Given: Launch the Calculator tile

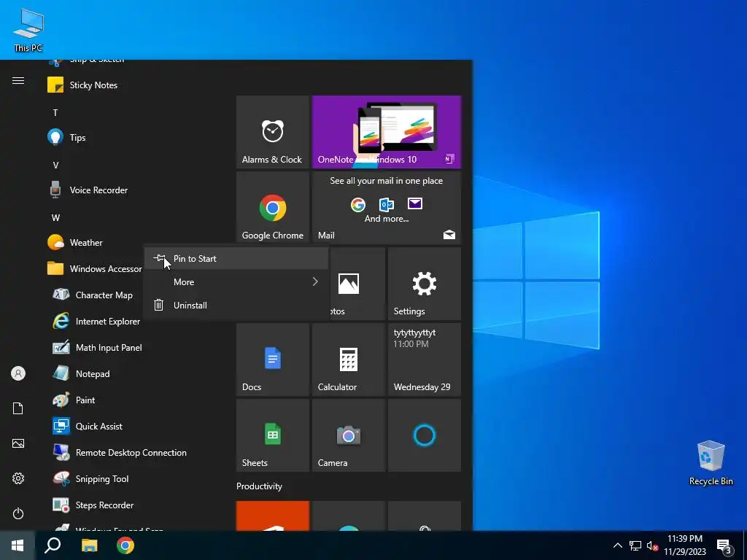Looking at the screenshot, I should [x=348, y=359].
